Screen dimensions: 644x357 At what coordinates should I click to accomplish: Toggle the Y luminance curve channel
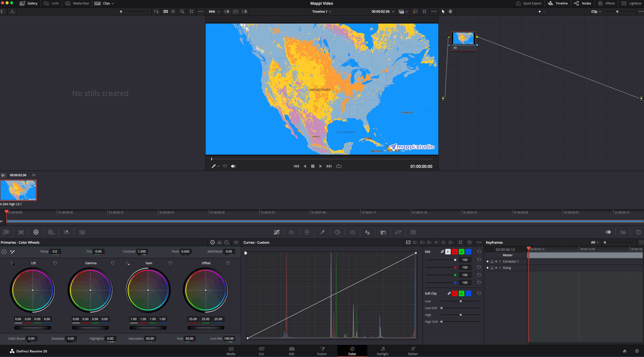[448, 252]
